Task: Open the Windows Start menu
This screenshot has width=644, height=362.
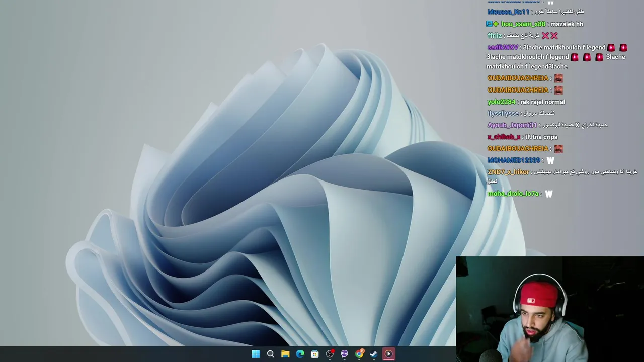Action: 256,354
